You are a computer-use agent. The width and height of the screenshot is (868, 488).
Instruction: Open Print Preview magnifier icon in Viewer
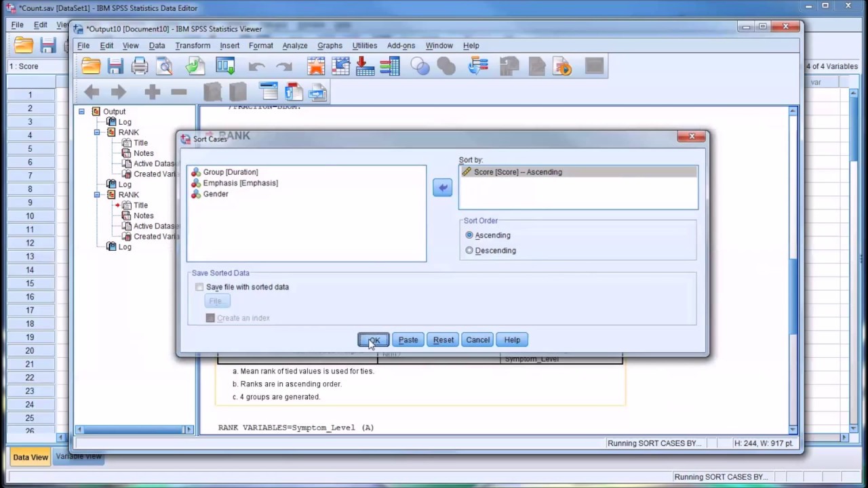(165, 66)
